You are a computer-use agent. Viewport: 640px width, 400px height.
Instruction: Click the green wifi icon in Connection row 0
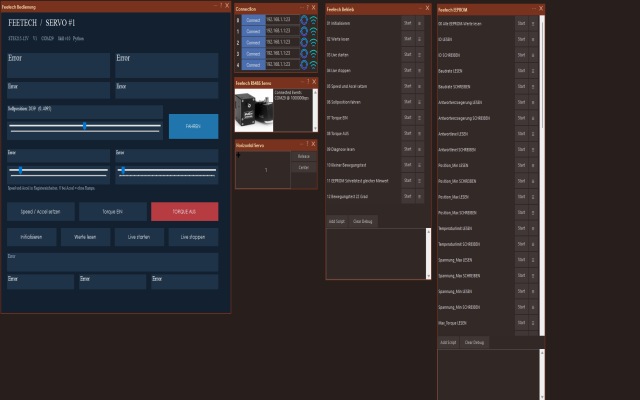pyautogui.click(x=313, y=20)
